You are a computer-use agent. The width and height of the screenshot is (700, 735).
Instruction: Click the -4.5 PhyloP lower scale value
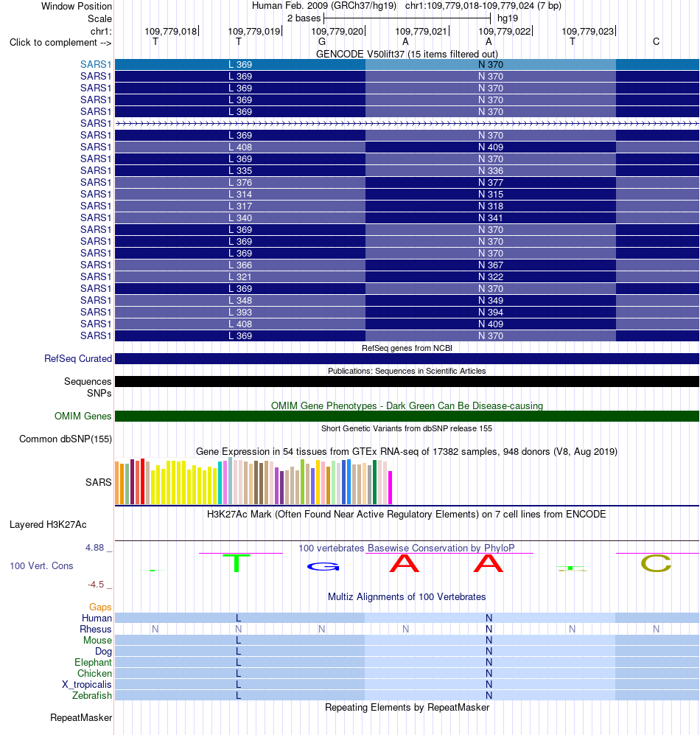[x=96, y=585]
